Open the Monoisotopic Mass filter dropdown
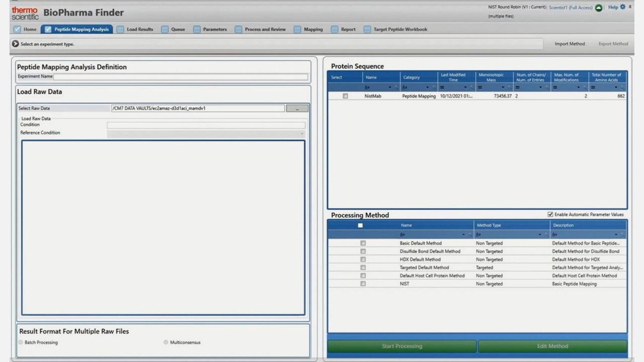This screenshot has height=362, width=644. coord(503,87)
